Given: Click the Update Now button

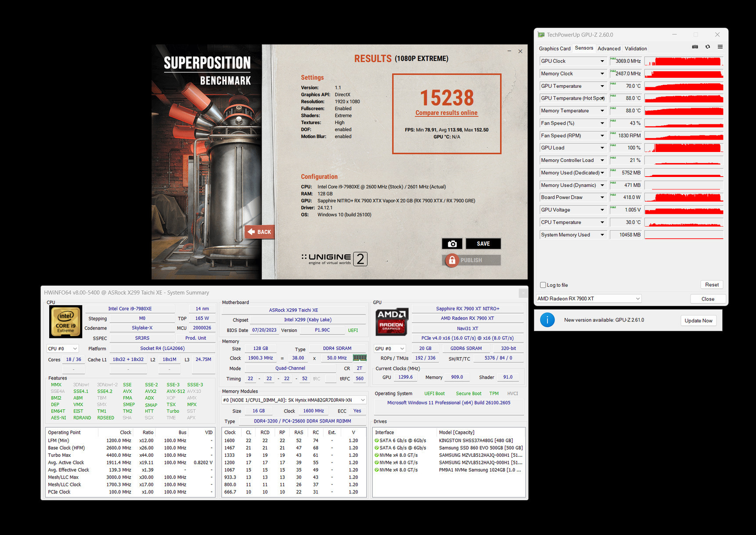Looking at the screenshot, I should pos(698,321).
